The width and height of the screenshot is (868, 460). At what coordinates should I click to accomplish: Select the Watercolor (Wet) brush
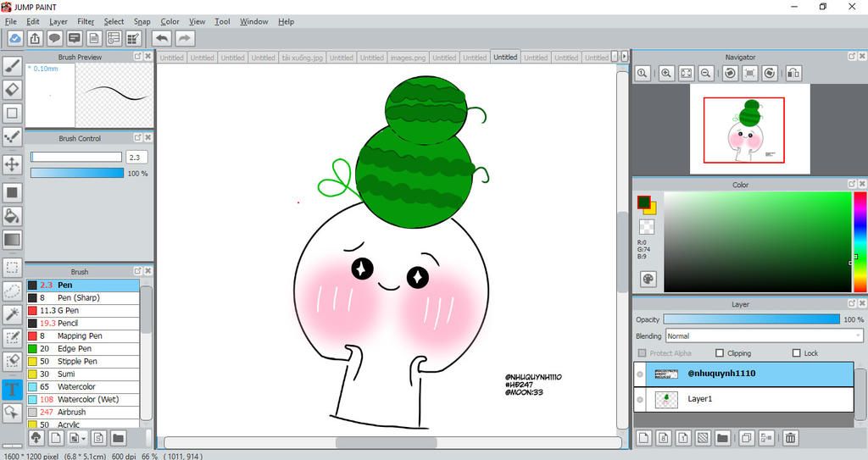[x=87, y=399]
